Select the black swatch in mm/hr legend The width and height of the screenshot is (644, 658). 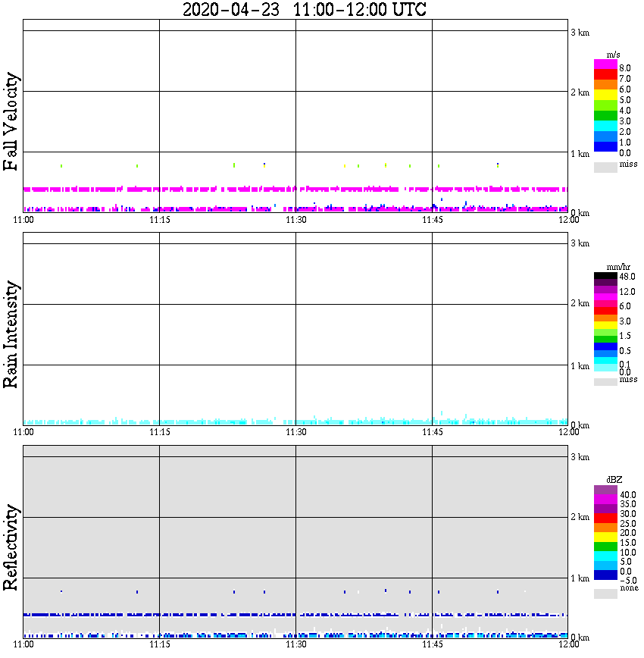tap(605, 276)
